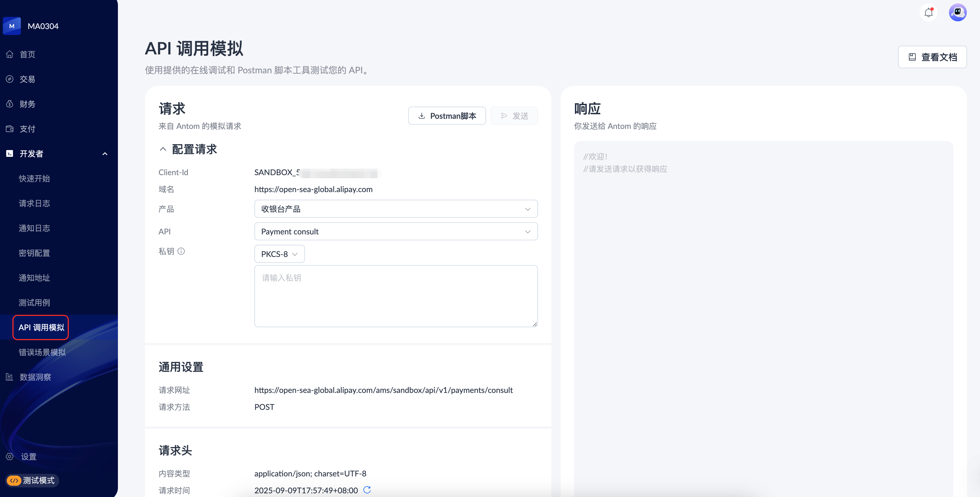Open the 首页 home navigation item
The image size is (980, 497).
pyautogui.click(x=27, y=54)
